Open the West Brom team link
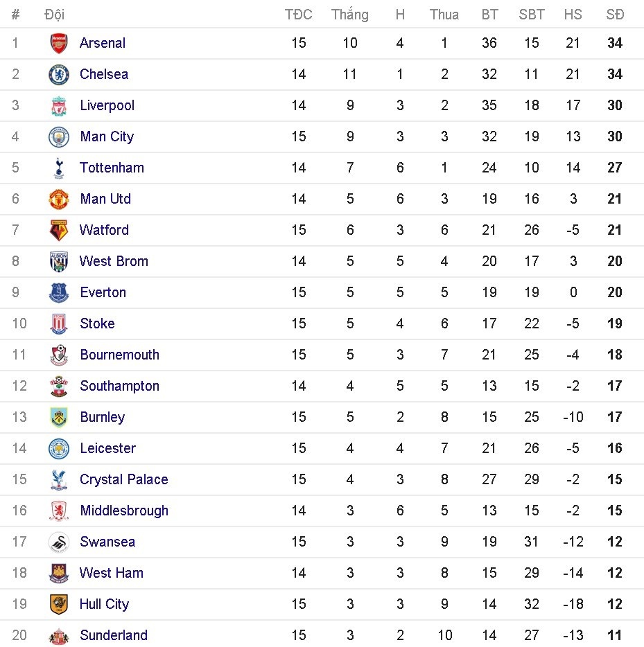Image resolution: width=644 pixels, height=647 pixels. 114,261
